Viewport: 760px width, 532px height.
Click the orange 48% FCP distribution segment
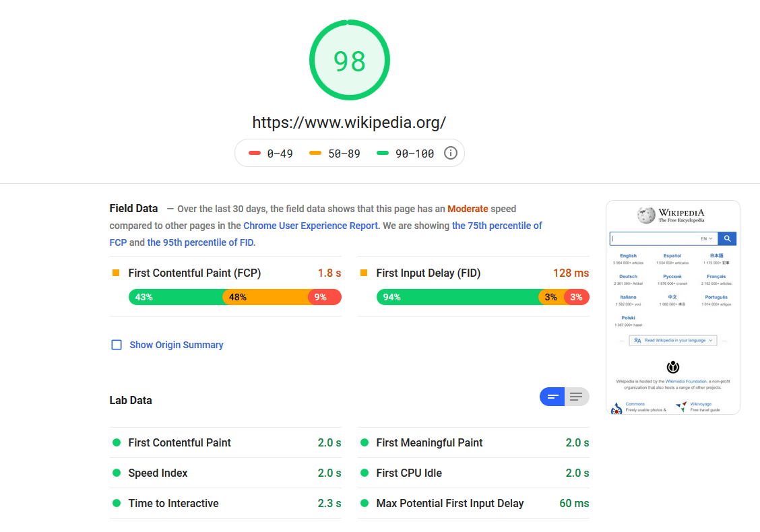pos(265,297)
